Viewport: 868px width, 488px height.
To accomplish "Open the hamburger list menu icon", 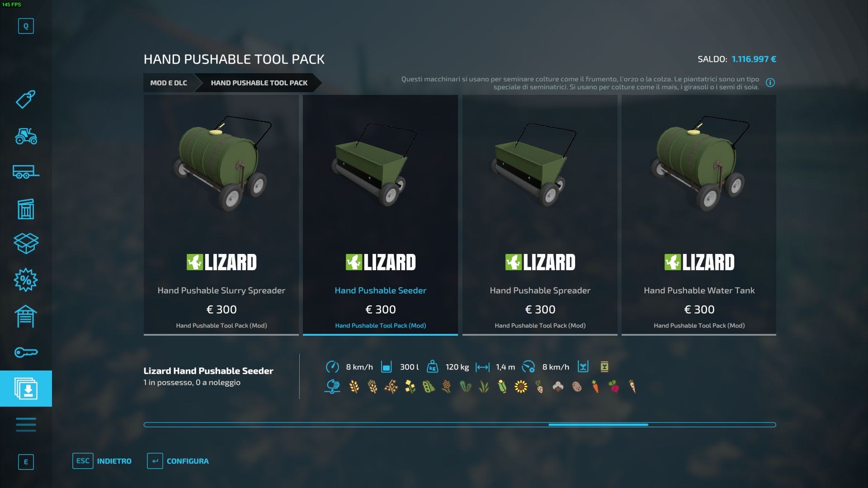I will tap(26, 424).
